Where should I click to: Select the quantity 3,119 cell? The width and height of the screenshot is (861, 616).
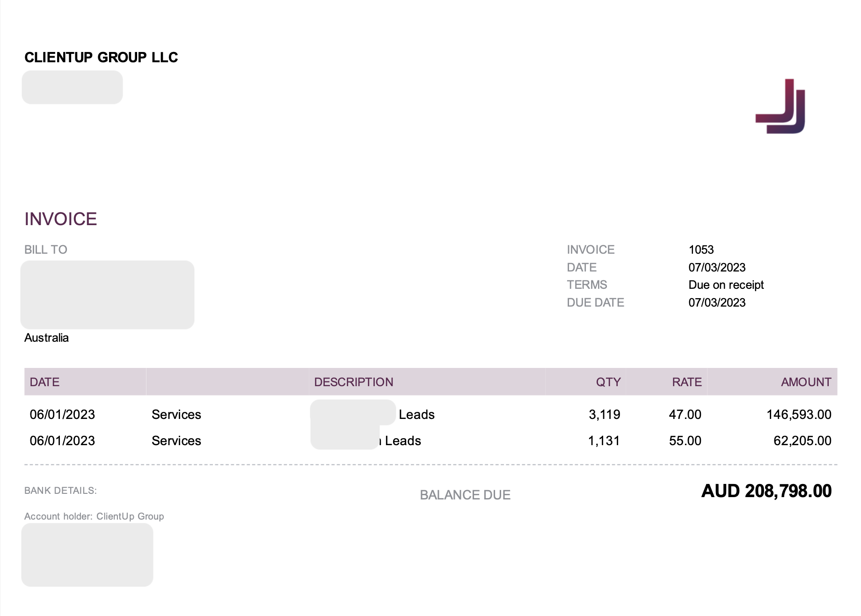click(604, 414)
